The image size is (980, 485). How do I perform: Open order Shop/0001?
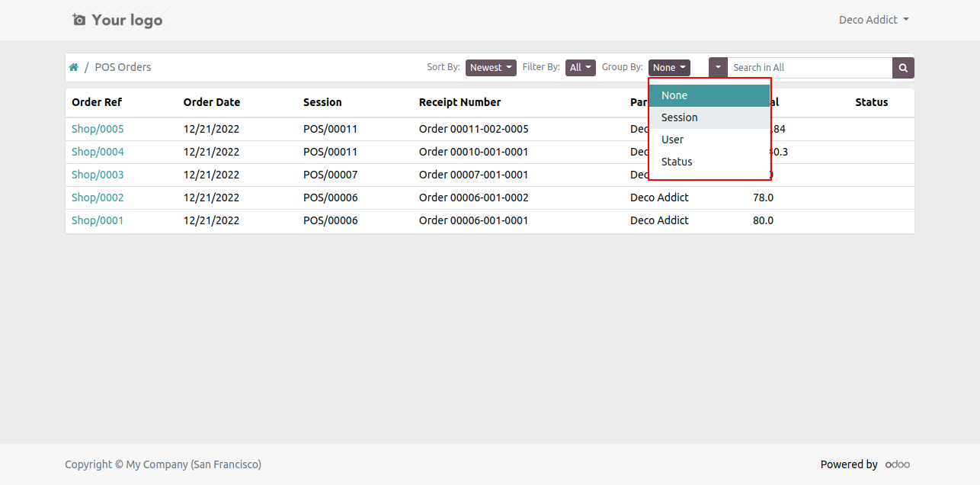point(98,220)
